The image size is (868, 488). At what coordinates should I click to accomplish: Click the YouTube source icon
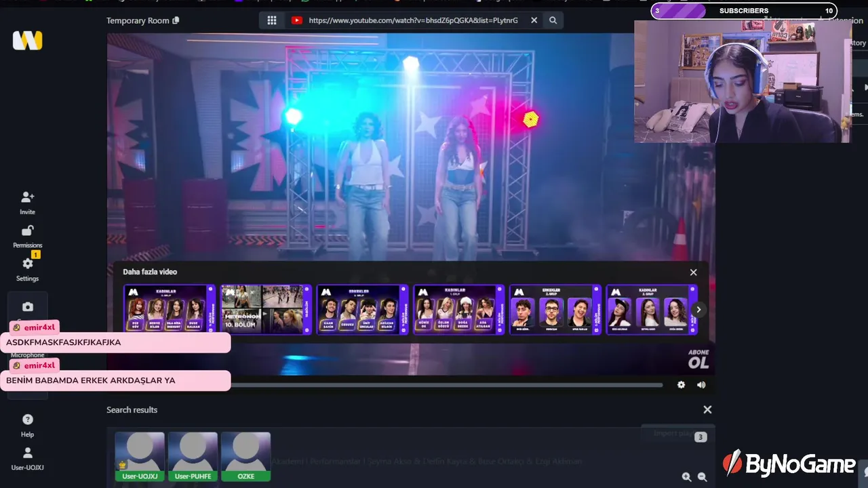296,20
